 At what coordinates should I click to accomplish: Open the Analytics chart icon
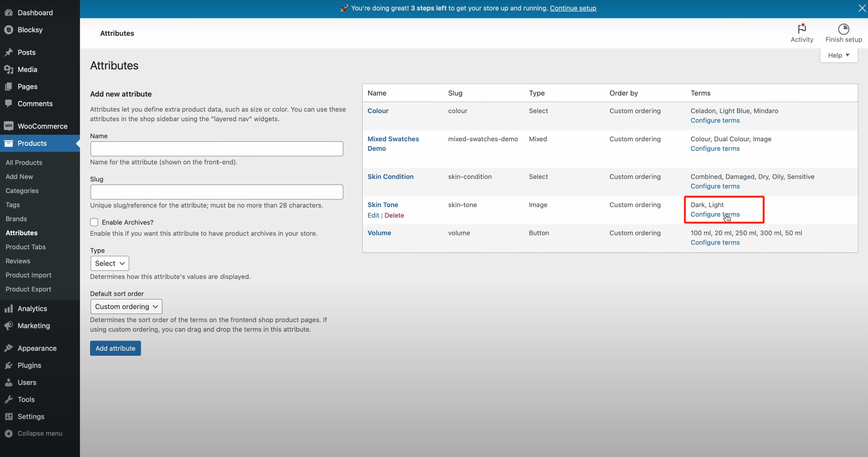click(9, 308)
